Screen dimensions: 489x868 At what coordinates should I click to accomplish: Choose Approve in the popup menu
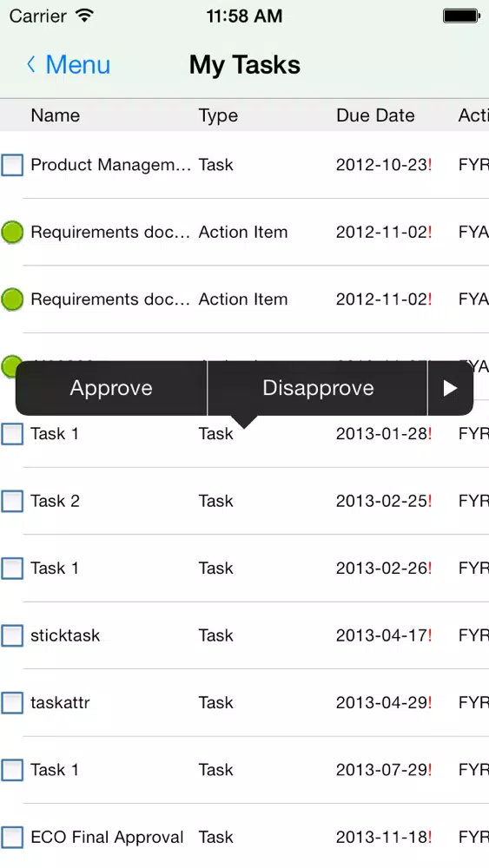click(111, 388)
